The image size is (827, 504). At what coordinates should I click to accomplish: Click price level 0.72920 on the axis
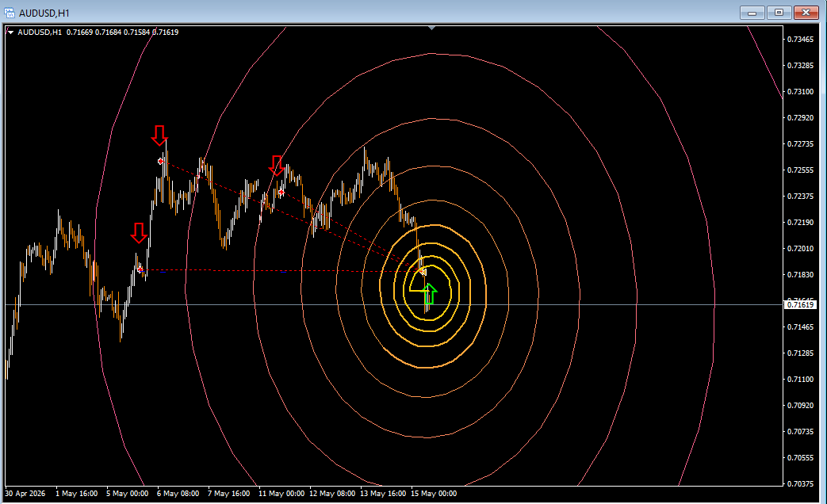pos(800,117)
